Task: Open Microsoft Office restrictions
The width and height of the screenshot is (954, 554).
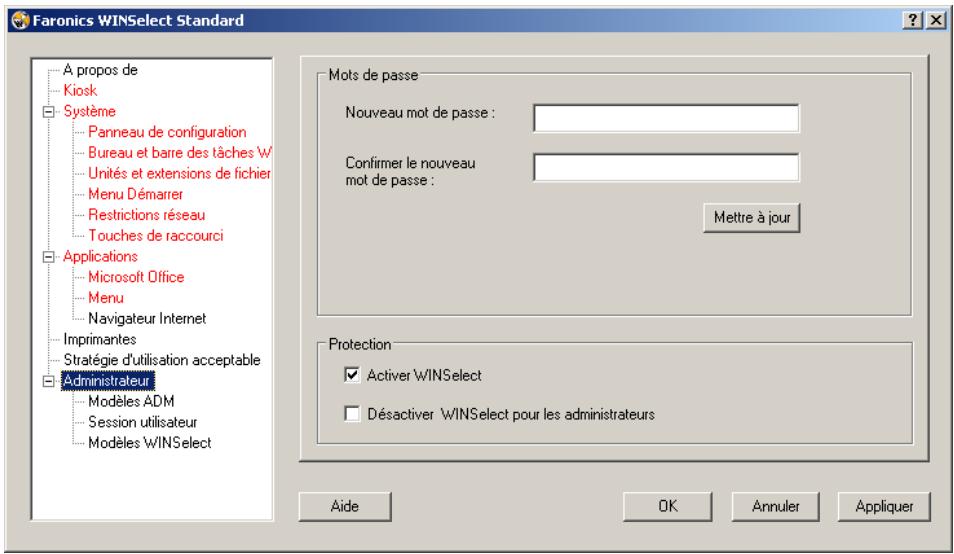Action: pyautogui.click(x=136, y=277)
